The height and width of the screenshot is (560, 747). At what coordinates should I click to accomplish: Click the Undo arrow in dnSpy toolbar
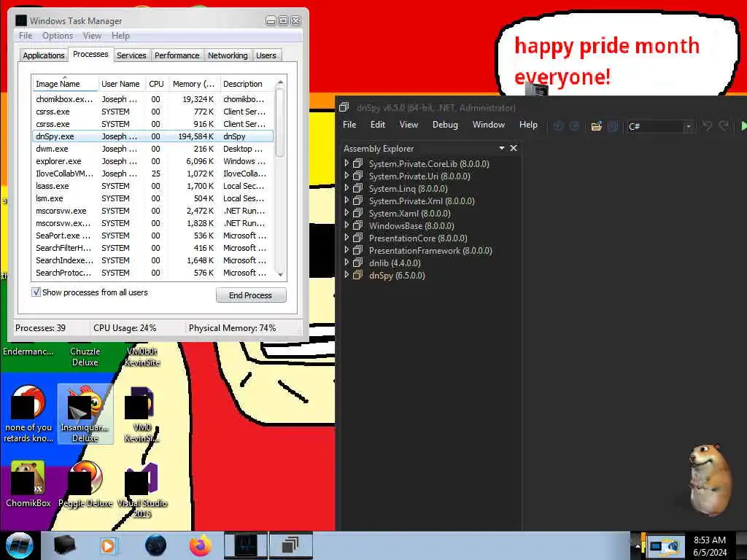(707, 125)
